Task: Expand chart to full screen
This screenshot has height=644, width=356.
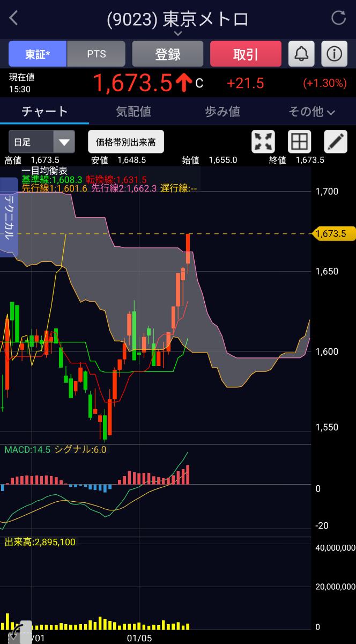Action: click(x=263, y=142)
